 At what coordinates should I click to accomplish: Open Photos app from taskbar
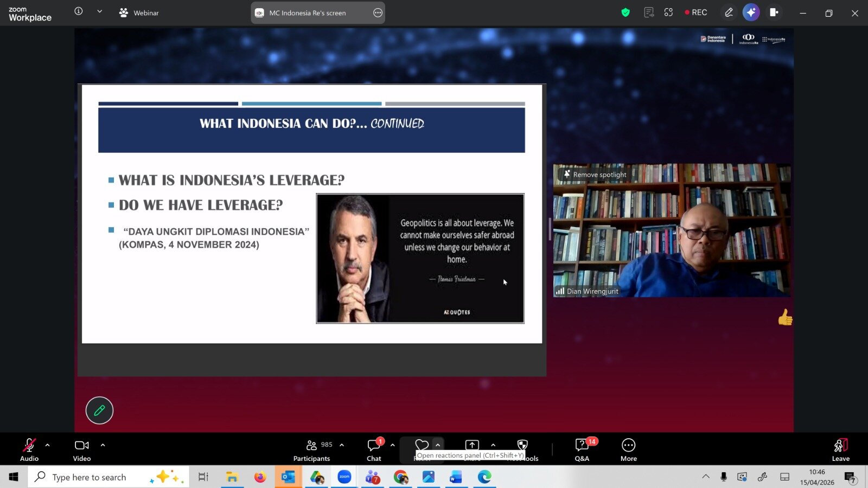[429, 477]
